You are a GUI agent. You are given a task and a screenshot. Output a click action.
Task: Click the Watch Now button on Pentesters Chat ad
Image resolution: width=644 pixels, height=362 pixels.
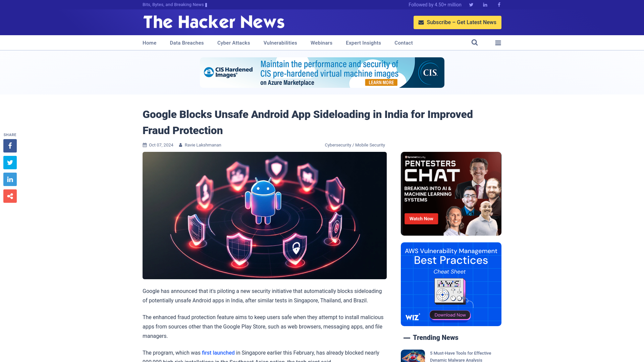[x=422, y=218]
